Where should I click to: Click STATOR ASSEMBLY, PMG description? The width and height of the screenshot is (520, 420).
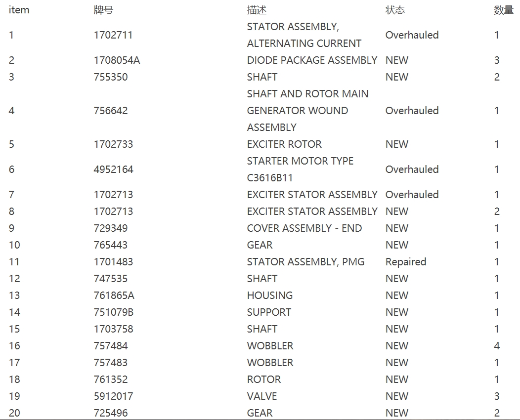305,262
